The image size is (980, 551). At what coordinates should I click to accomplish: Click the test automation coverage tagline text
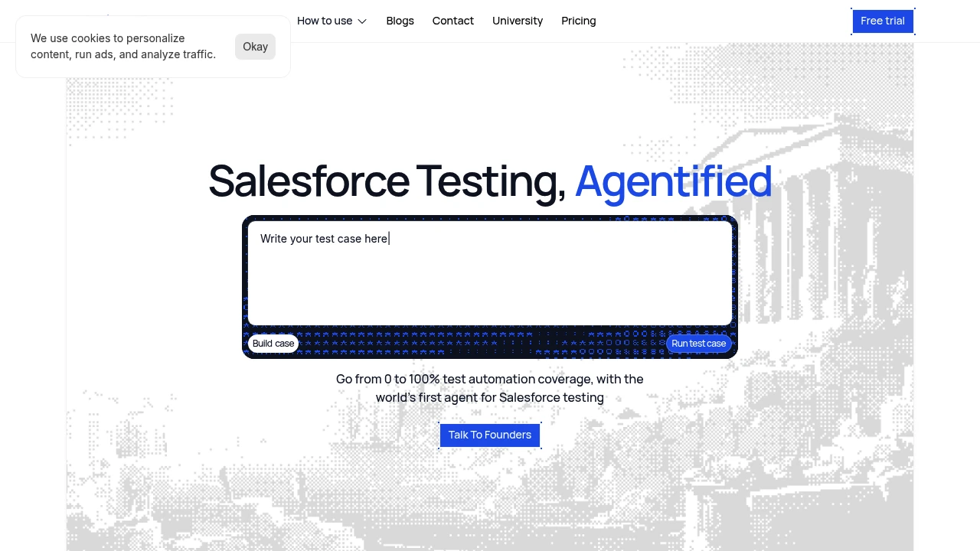[x=490, y=388]
